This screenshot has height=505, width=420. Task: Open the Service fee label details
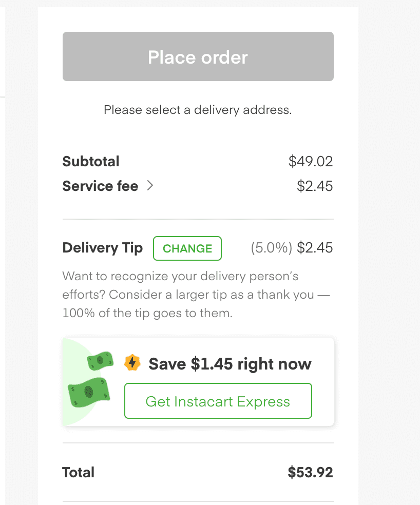tap(100, 186)
